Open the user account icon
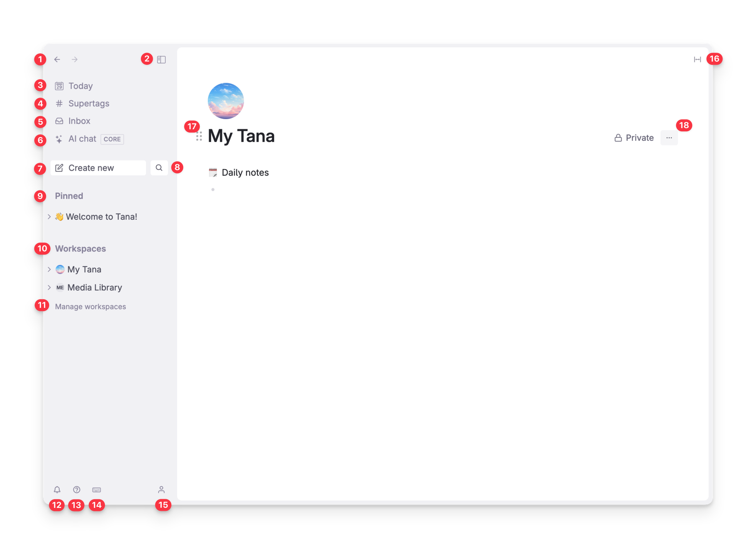 point(161,490)
